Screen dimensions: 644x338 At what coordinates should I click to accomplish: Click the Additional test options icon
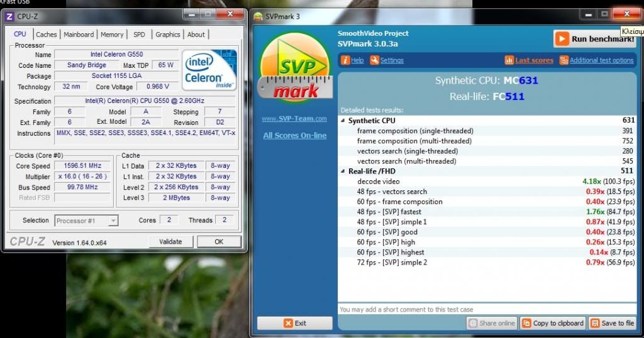coord(564,60)
